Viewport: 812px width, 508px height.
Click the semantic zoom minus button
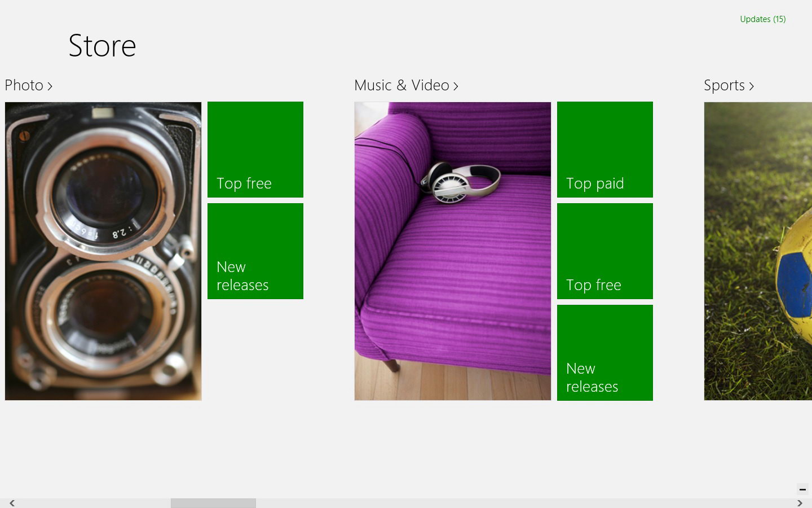point(802,489)
